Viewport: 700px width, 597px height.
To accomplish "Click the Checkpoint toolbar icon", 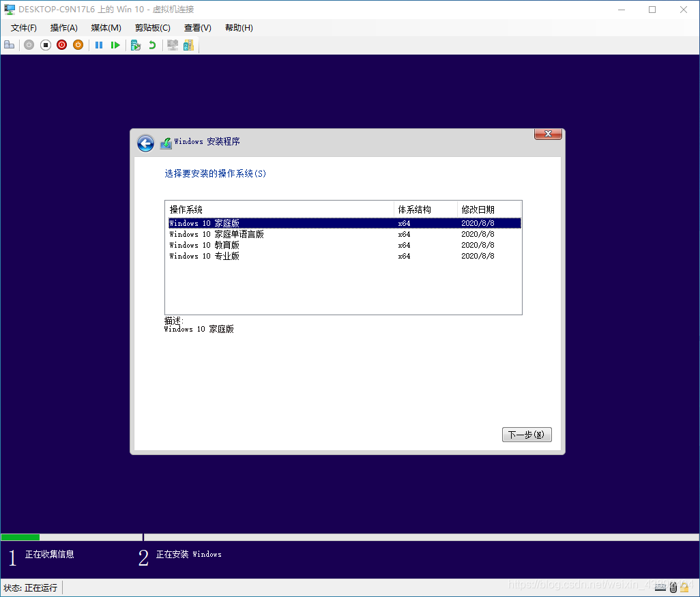I will pyautogui.click(x=136, y=44).
